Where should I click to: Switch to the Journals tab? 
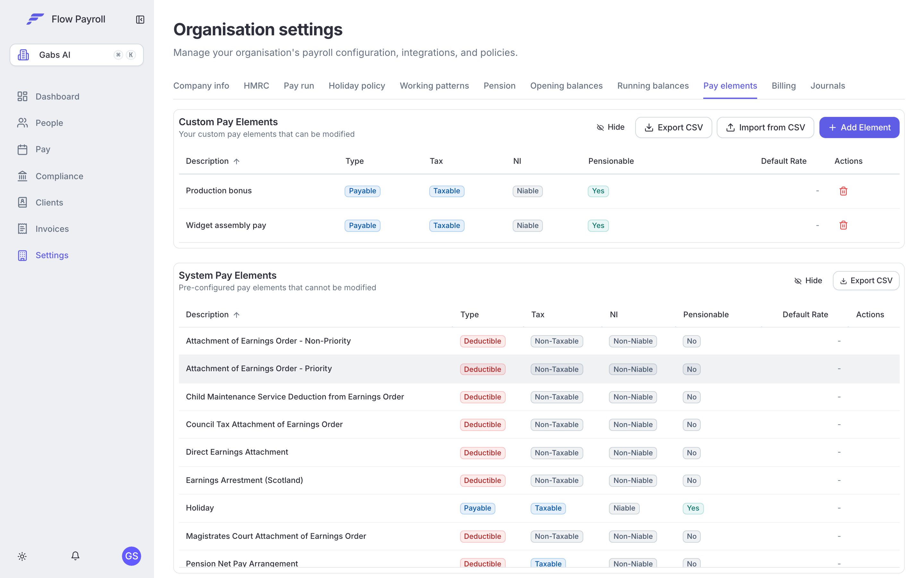pos(828,86)
